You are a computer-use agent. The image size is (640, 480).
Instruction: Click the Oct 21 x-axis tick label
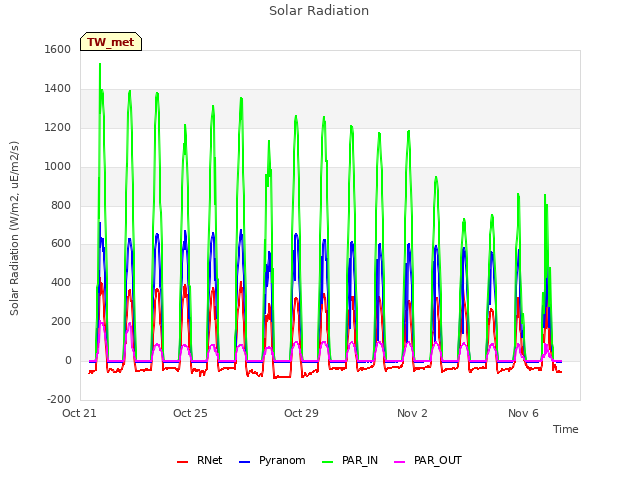click(x=79, y=413)
